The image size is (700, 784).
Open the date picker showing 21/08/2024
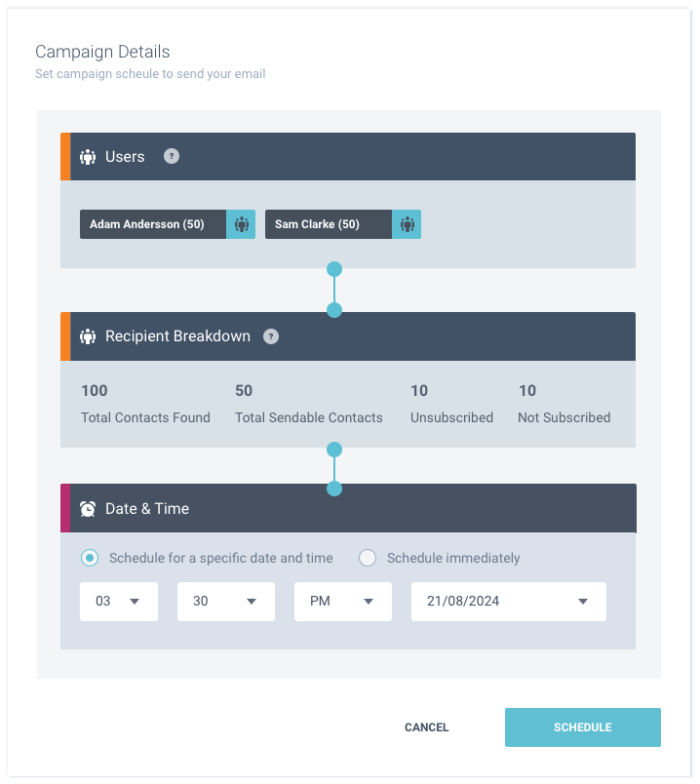(509, 602)
